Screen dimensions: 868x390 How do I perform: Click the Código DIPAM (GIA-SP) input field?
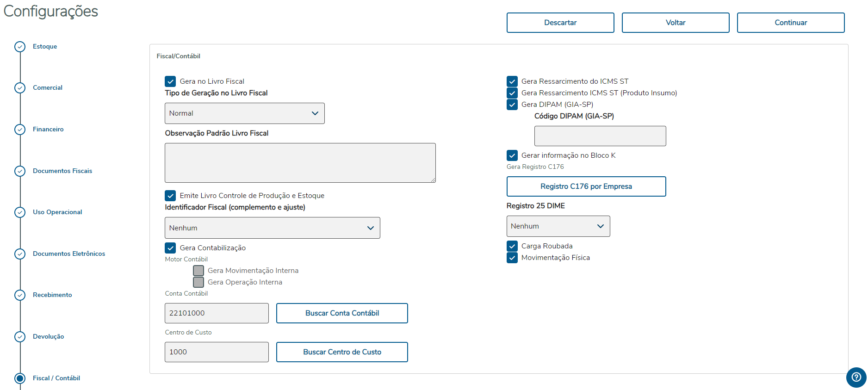[600, 136]
